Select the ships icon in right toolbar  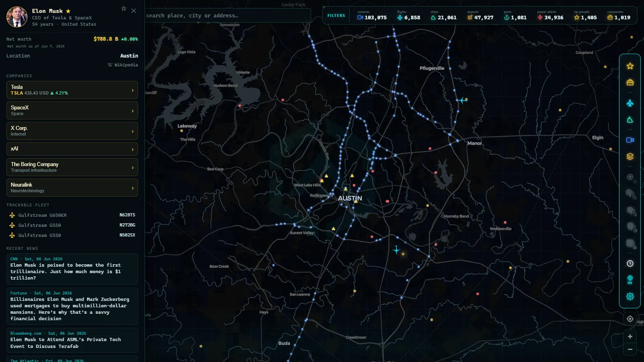coord(630,120)
